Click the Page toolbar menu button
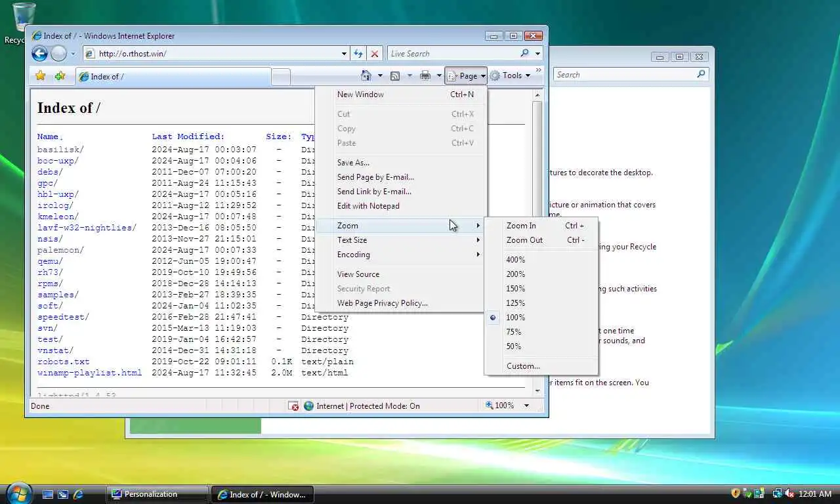This screenshot has height=504, width=840. pos(466,76)
